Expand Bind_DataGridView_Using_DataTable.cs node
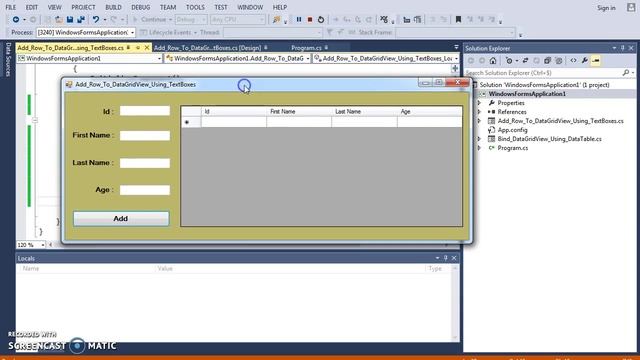Viewport: 640px width, 360px height. (480, 139)
